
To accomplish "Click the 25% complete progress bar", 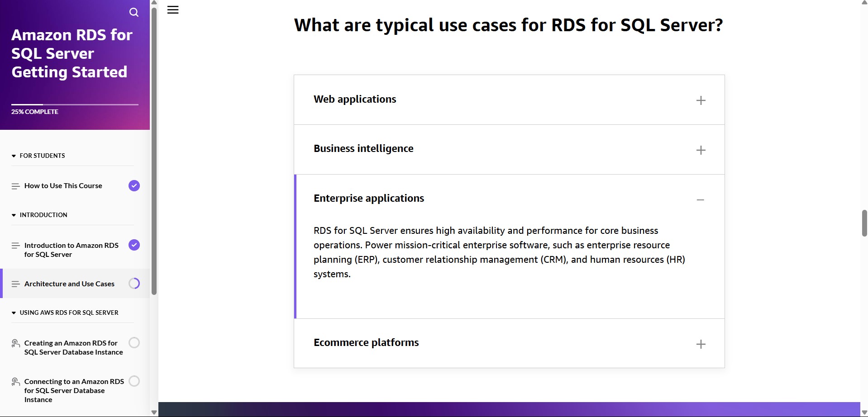I will (x=75, y=104).
